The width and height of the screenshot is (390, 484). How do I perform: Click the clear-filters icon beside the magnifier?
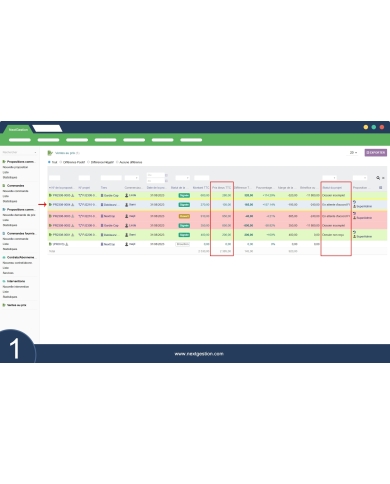point(383,178)
